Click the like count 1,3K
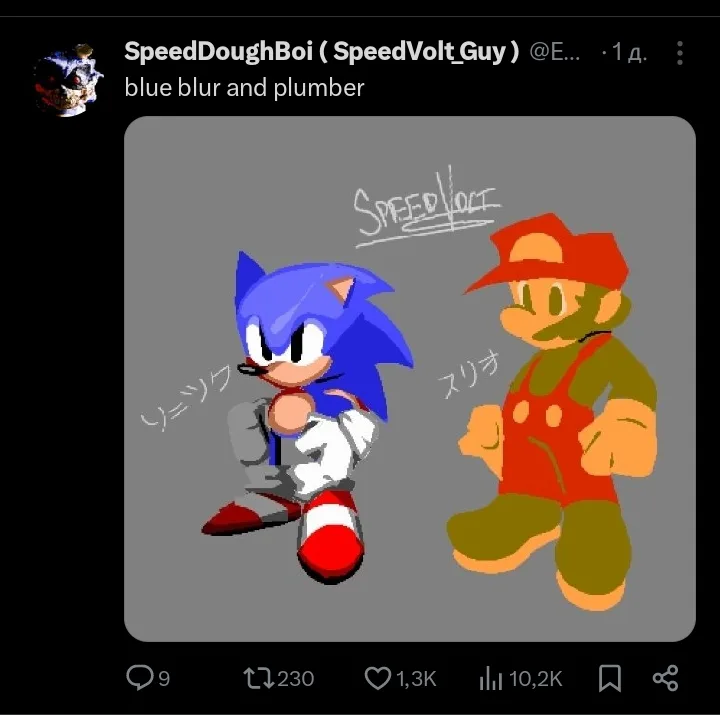This screenshot has height=715, width=720. pyautogui.click(x=416, y=680)
